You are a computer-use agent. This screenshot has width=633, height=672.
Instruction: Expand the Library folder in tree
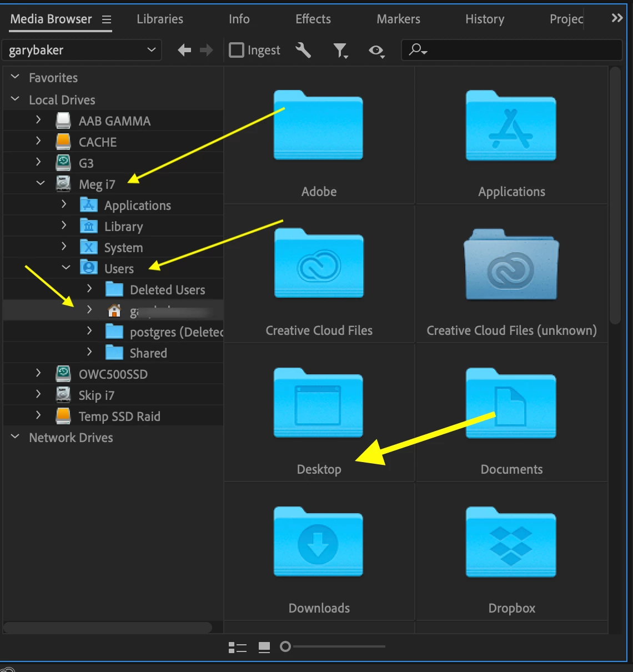point(63,225)
